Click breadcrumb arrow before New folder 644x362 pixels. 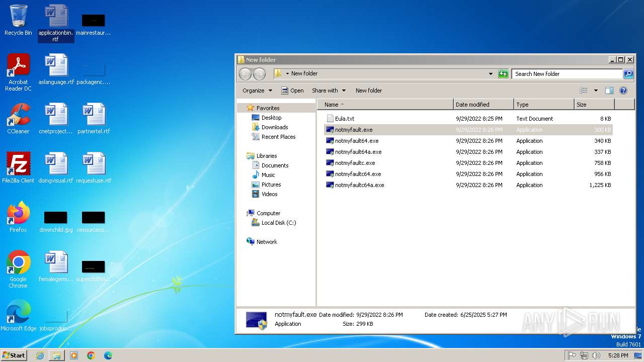287,74
